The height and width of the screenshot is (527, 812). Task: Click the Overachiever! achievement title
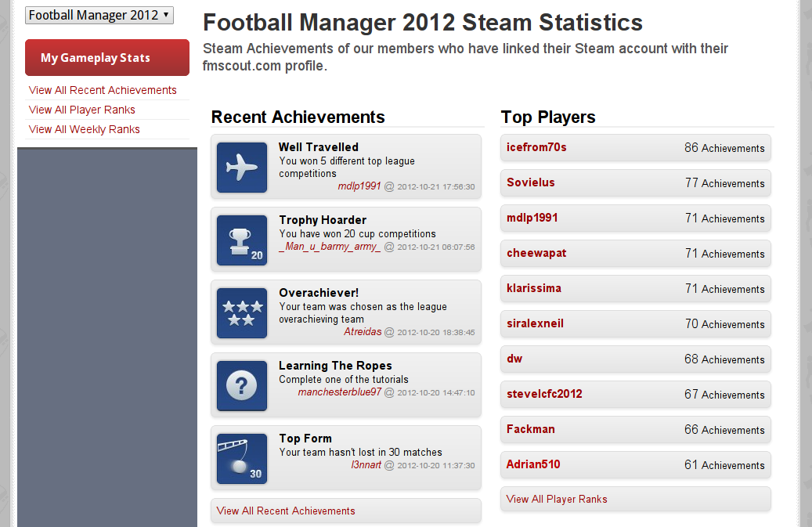pos(319,293)
